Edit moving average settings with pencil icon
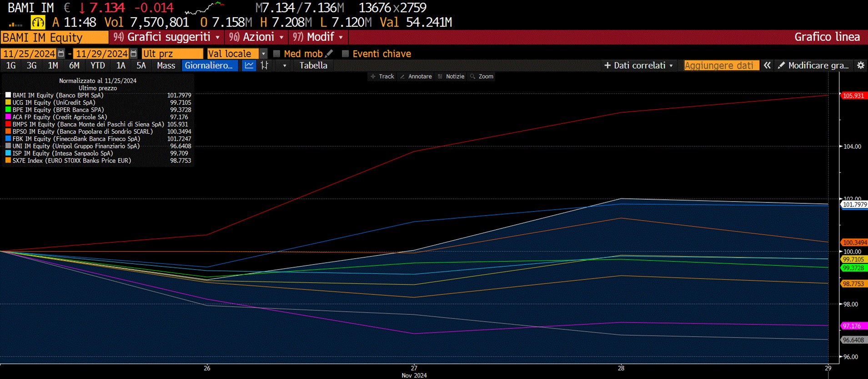 coord(329,54)
